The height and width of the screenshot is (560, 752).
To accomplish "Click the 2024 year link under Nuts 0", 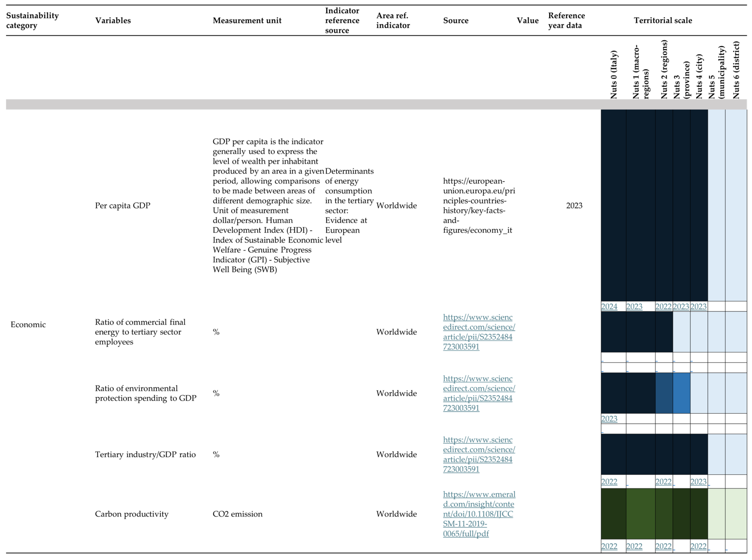I will 609,306.
